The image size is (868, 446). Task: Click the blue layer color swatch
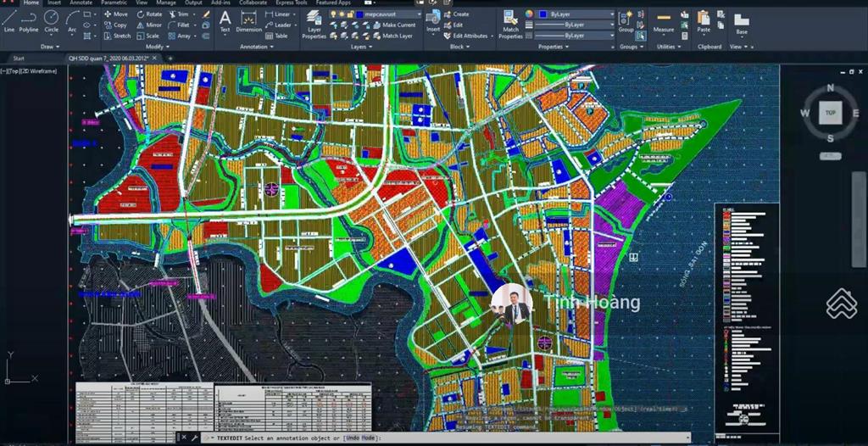coord(359,14)
